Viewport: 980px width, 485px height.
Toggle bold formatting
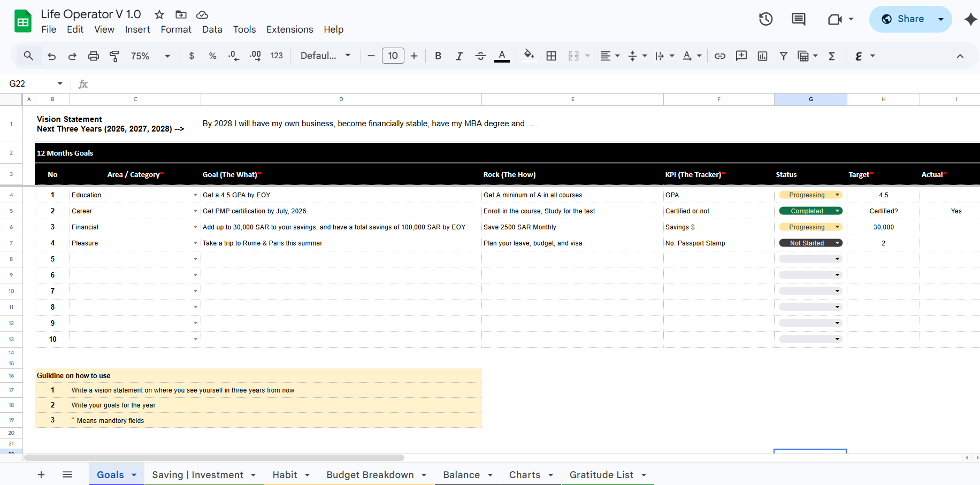coord(438,56)
